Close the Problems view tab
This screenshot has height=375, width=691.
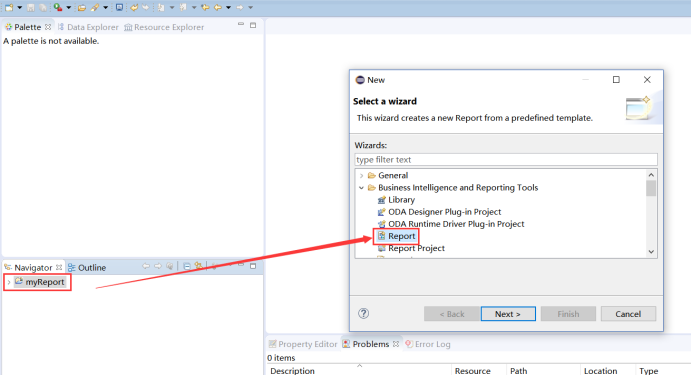[x=396, y=344]
